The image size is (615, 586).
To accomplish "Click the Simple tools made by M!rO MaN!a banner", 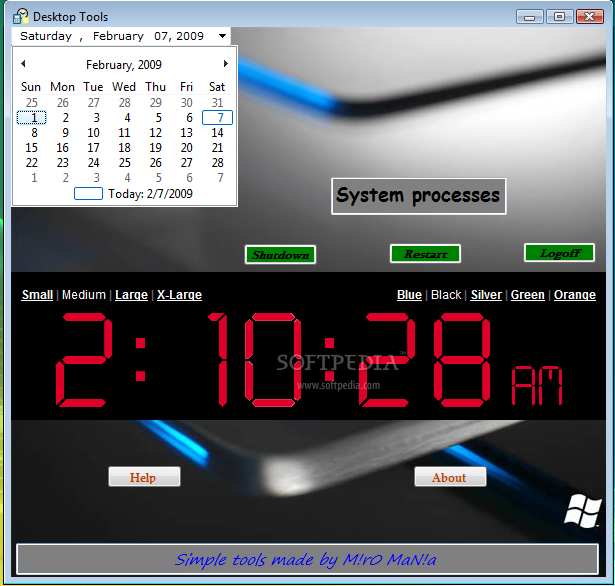I will click(x=308, y=559).
